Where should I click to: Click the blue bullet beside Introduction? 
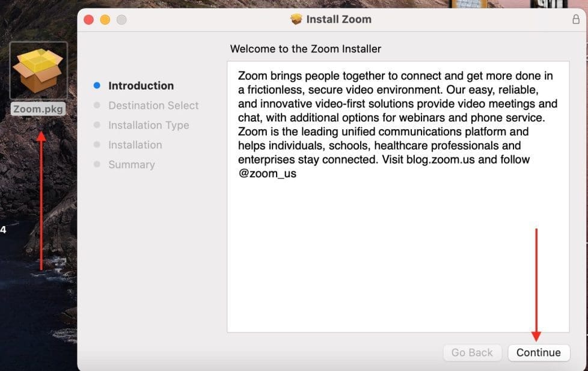click(97, 86)
